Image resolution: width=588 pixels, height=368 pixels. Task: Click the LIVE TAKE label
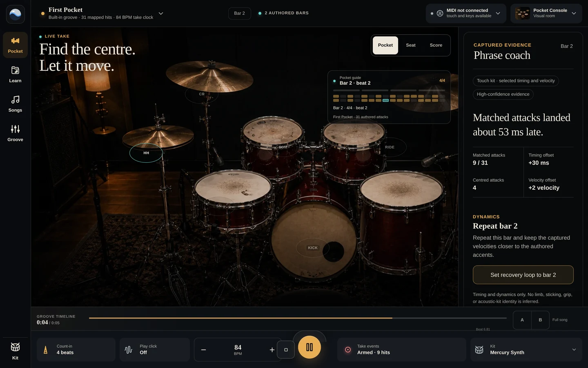click(x=57, y=36)
